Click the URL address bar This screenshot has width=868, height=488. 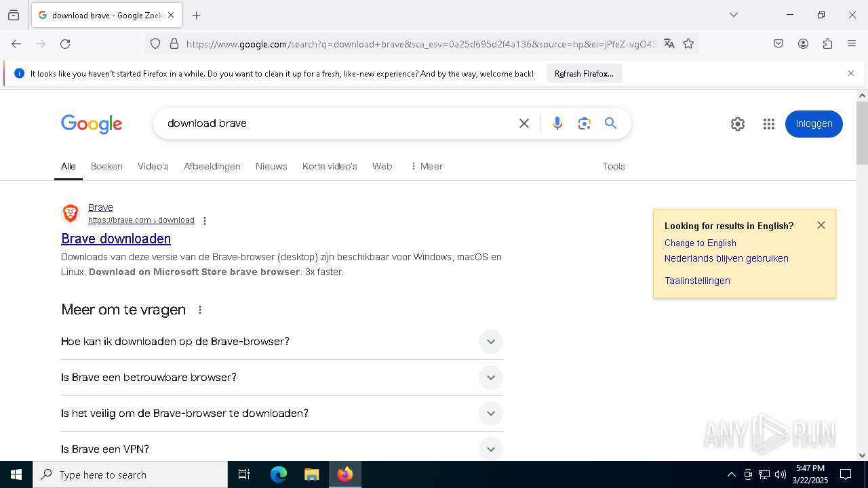420,44
